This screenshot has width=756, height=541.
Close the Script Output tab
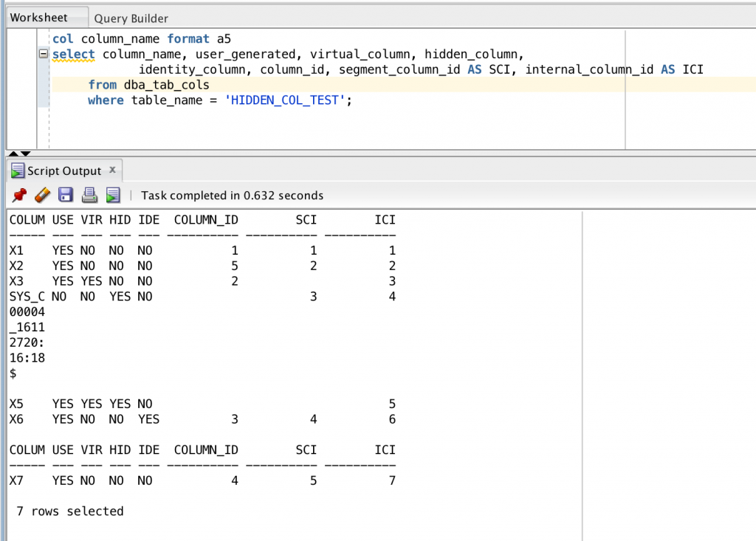point(113,170)
